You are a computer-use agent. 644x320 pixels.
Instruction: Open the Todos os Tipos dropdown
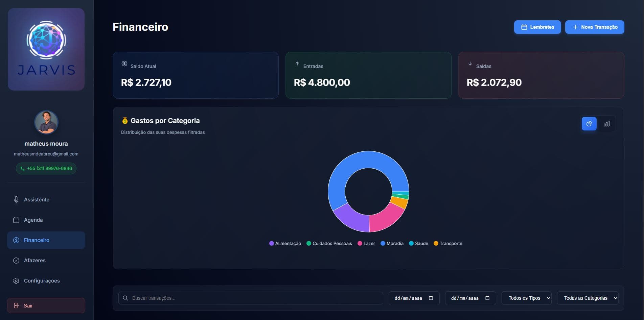pyautogui.click(x=526, y=298)
